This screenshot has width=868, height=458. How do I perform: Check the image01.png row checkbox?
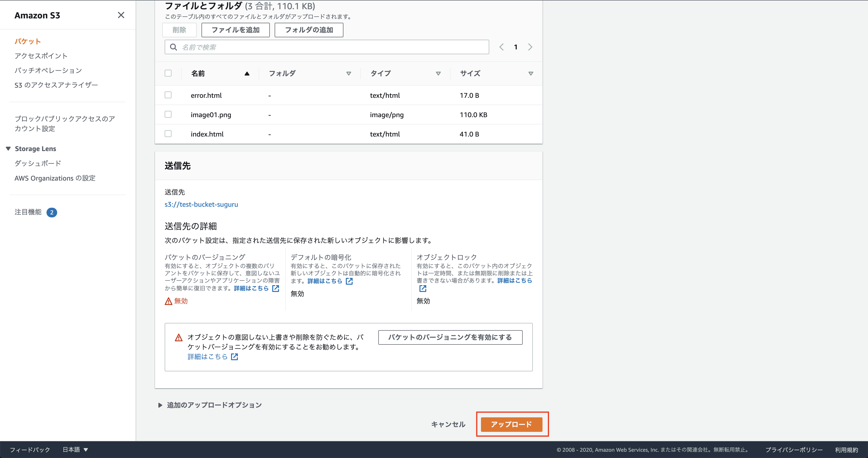(x=168, y=114)
